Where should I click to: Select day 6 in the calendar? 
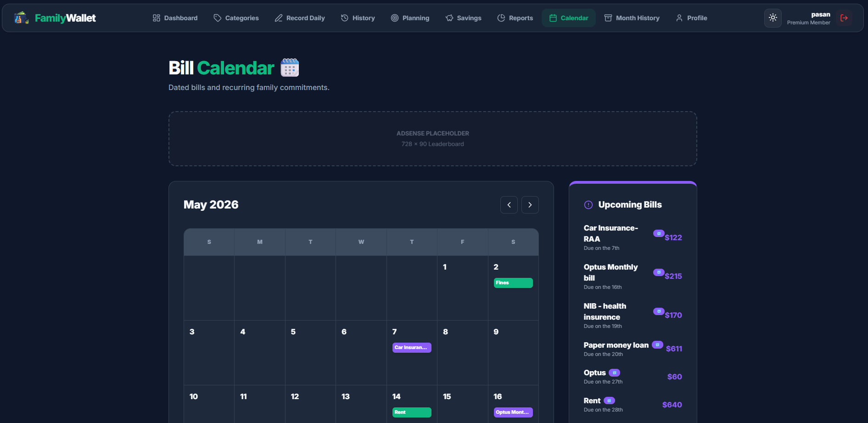(x=361, y=353)
